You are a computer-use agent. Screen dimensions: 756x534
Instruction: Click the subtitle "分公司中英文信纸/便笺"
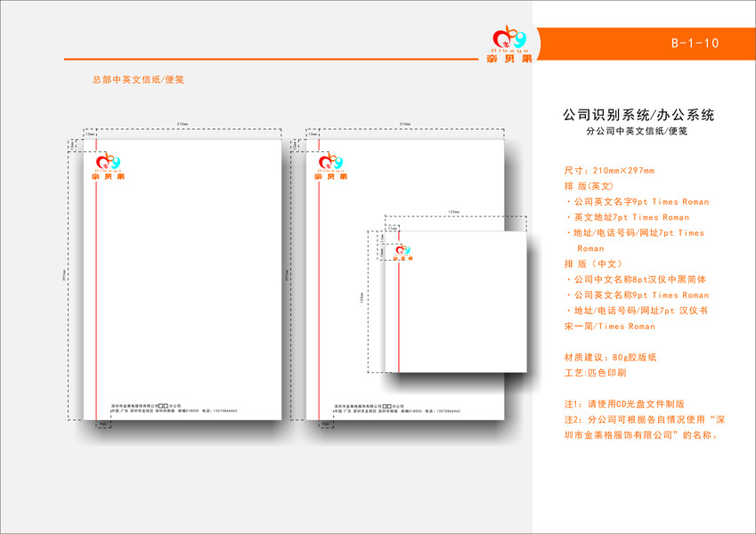[637, 131]
